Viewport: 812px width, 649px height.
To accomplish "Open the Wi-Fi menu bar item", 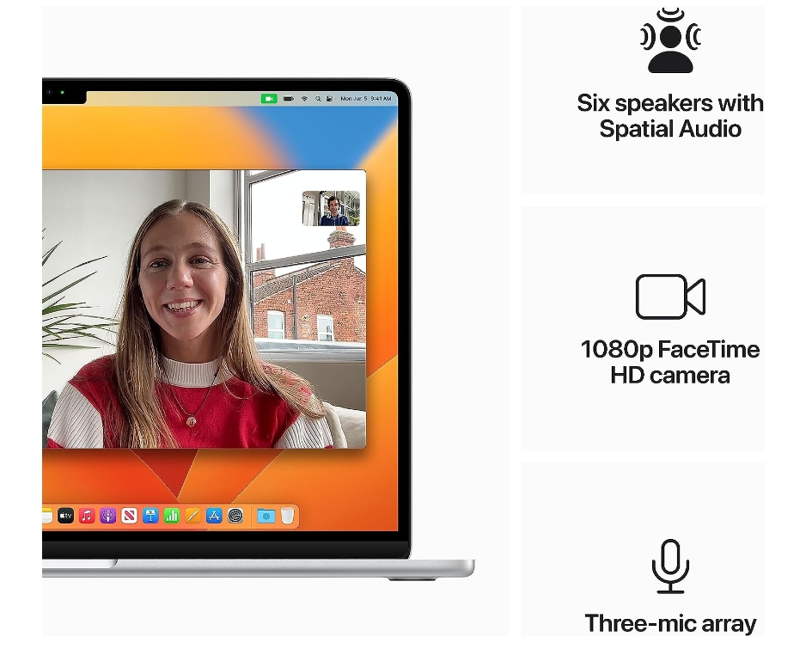I will click(303, 99).
